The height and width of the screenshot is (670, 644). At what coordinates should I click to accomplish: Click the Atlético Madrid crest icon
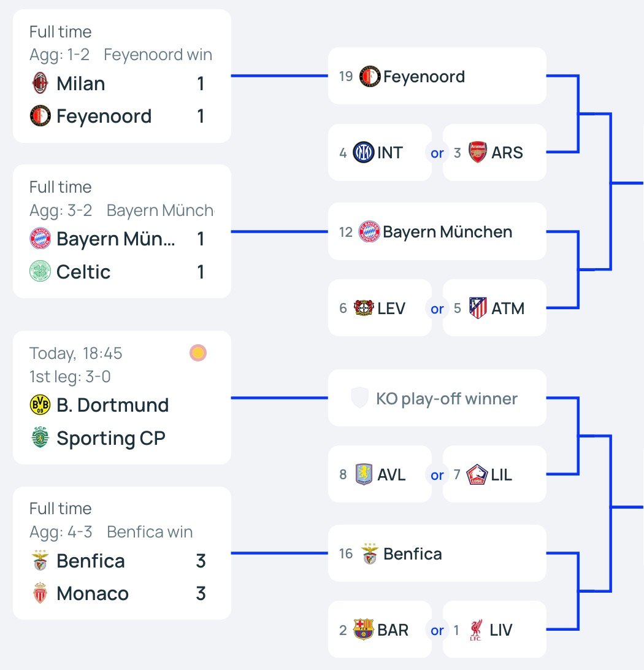[478, 307]
